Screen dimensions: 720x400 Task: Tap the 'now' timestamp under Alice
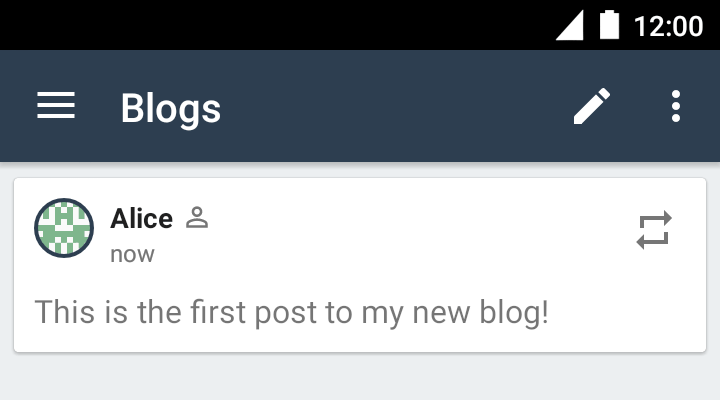132,254
